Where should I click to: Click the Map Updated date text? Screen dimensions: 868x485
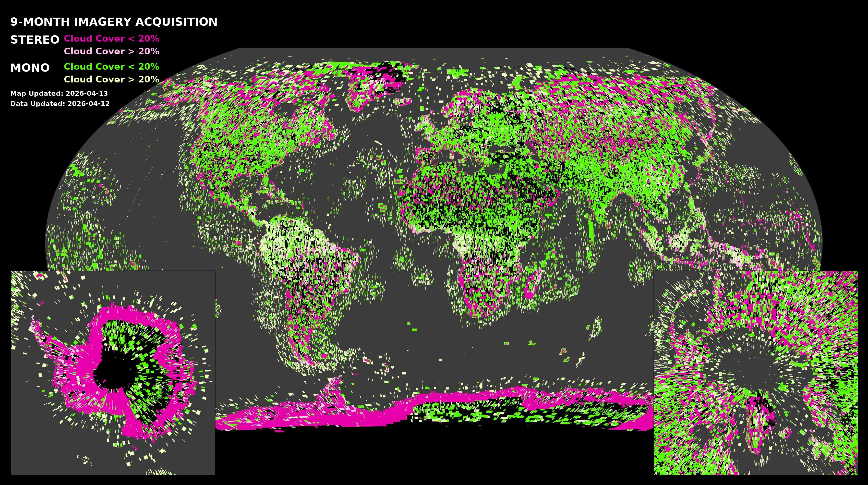59,93
